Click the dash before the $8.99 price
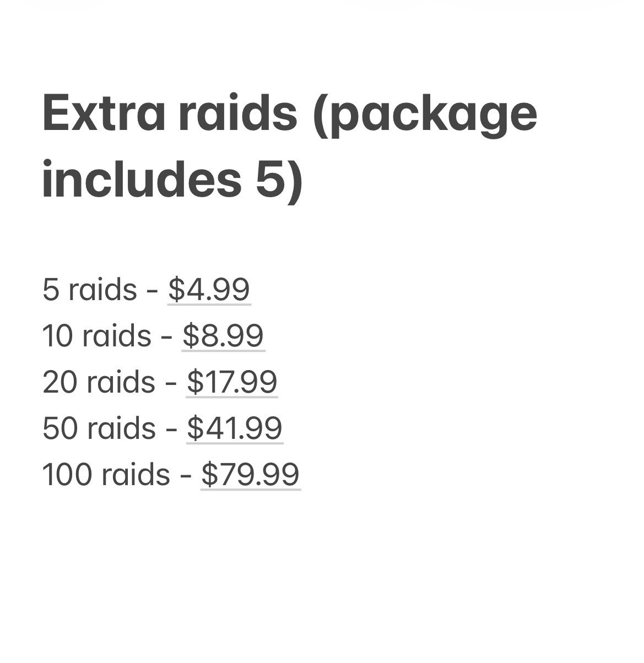 167,338
